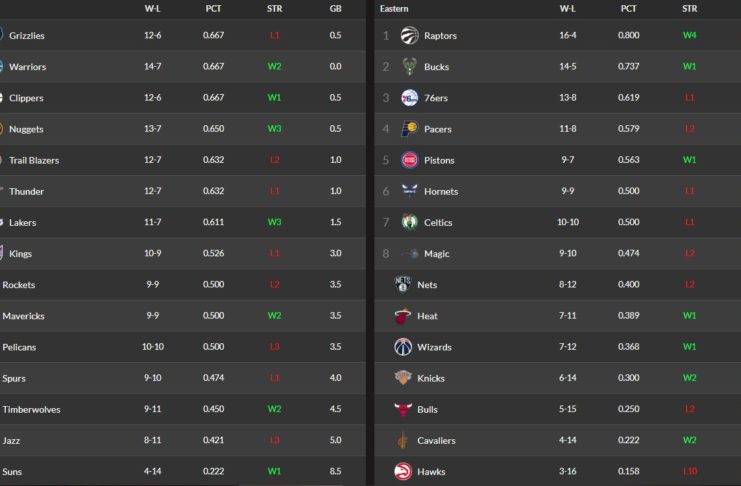741x486 pixels.
Task: Open the Cavaliers team page
Action: point(437,440)
